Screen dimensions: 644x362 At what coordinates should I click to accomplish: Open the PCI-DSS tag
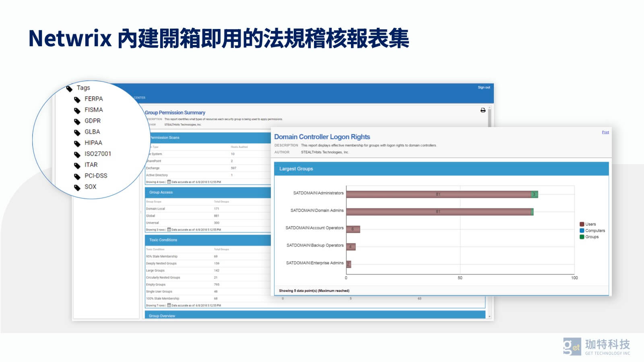[x=96, y=176]
